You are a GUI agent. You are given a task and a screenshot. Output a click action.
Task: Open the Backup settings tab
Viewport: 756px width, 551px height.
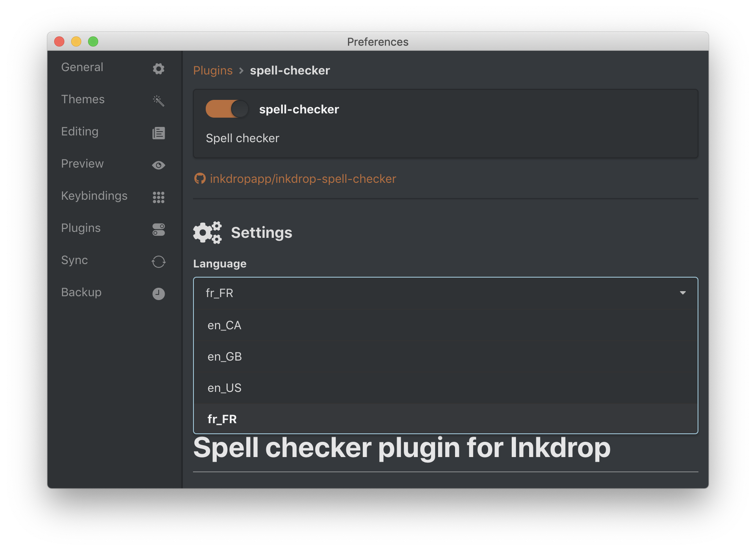(x=113, y=292)
